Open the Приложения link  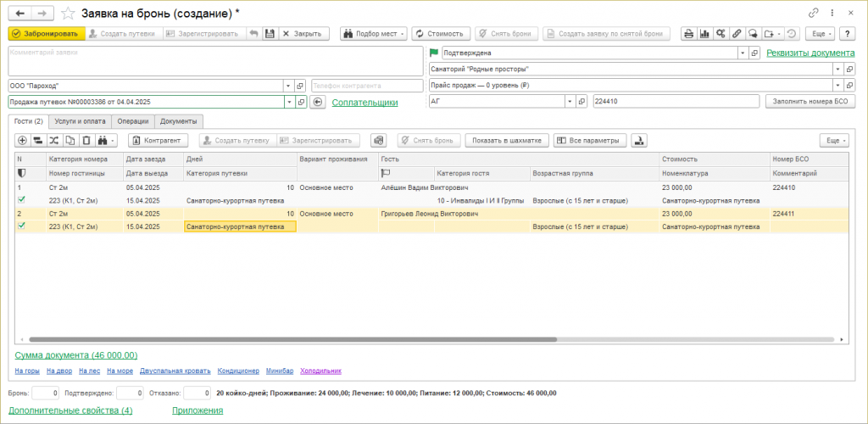tap(198, 410)
